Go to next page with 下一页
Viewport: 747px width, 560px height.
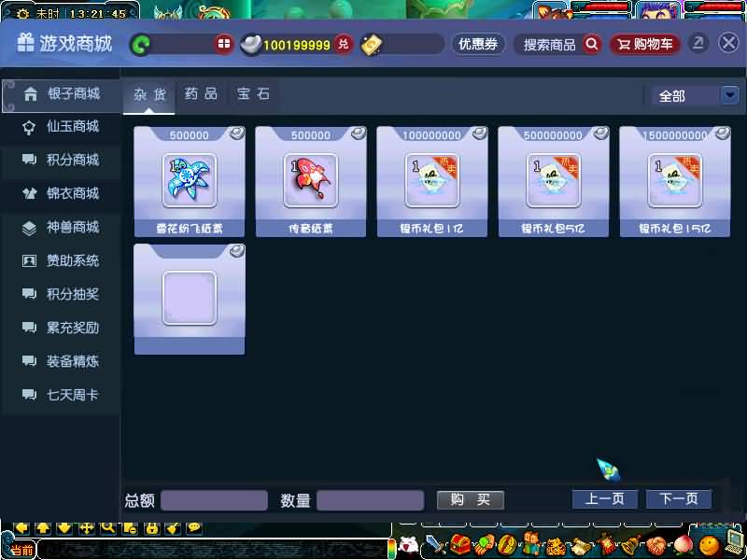coord(679,499)
